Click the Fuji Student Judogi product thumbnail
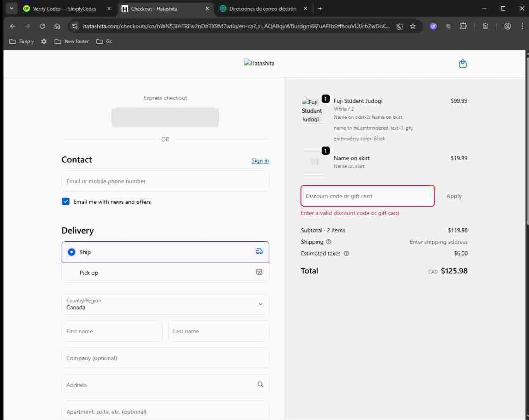 [x=312, y=110]
